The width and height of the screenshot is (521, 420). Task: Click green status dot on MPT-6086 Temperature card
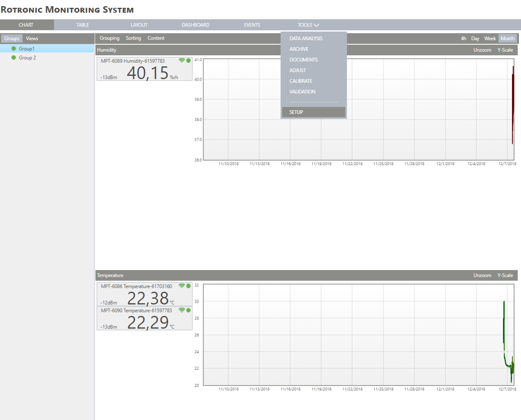pos(188,286)
